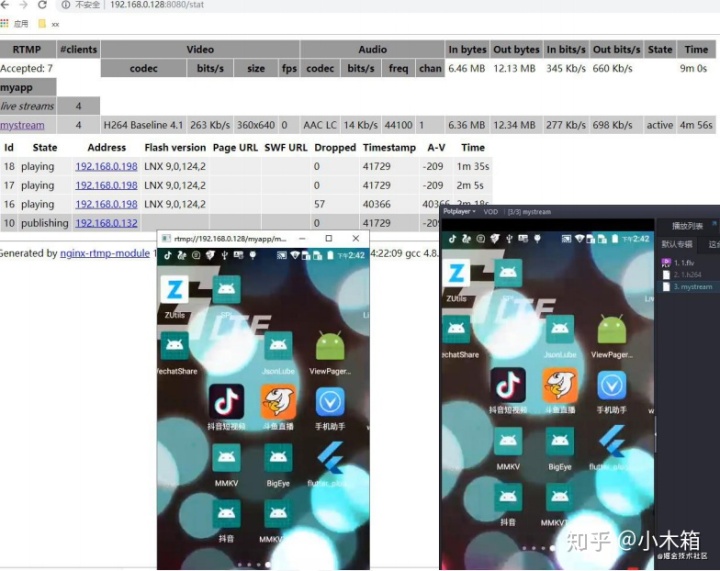Click MMKV icon above BigEye row in Potplayer
720x571 pixels.
[508, 441]
